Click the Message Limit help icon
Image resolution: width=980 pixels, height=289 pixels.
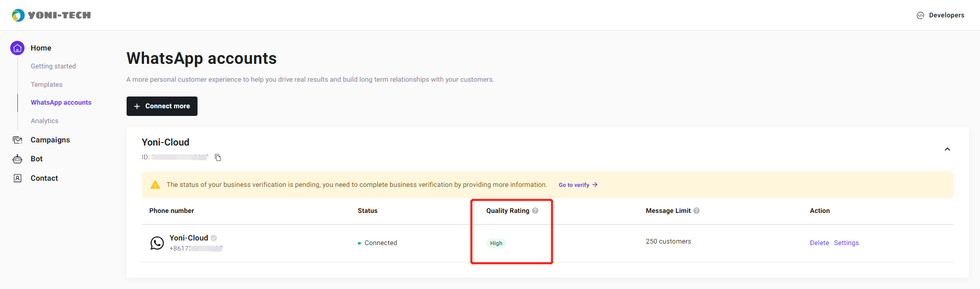pyautogui.click(x=696, y=211)
